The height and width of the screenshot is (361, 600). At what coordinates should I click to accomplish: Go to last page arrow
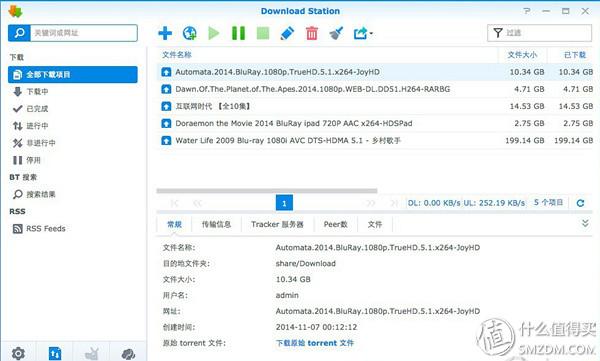(x=394, y=203)
